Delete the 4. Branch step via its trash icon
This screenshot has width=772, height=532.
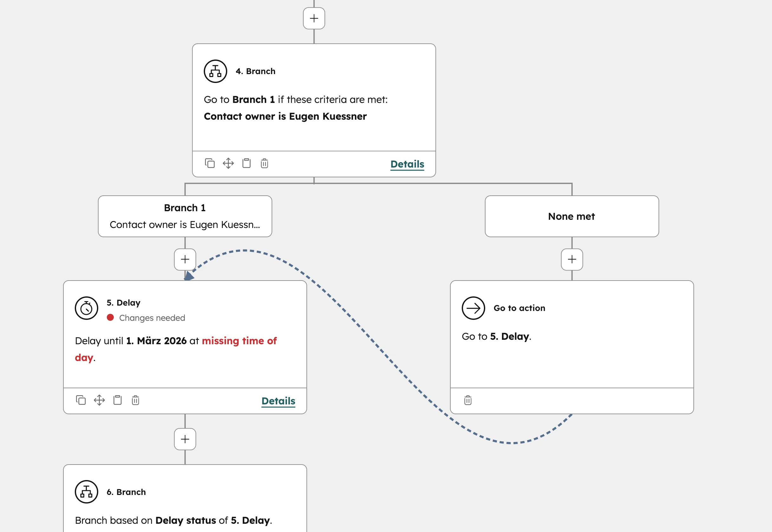tap(264, 163)
